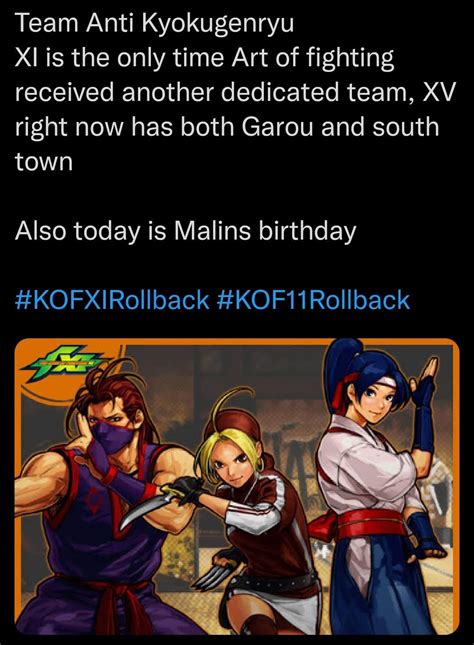Click the curved knife blade in artwork
The width and height of the screenshot is (474, 645).
tap(144, 509)
